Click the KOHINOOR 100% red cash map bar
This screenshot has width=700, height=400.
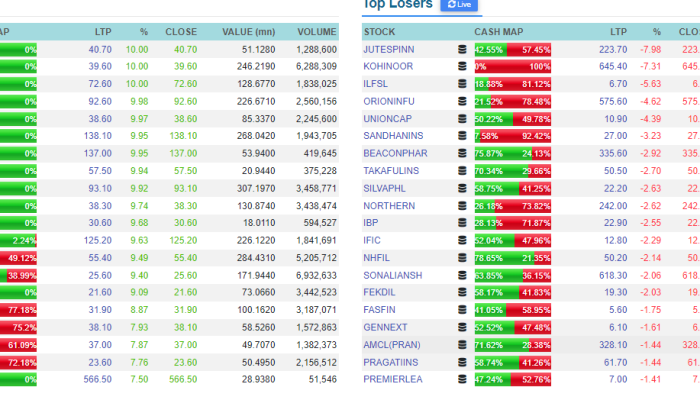[512, 67]
